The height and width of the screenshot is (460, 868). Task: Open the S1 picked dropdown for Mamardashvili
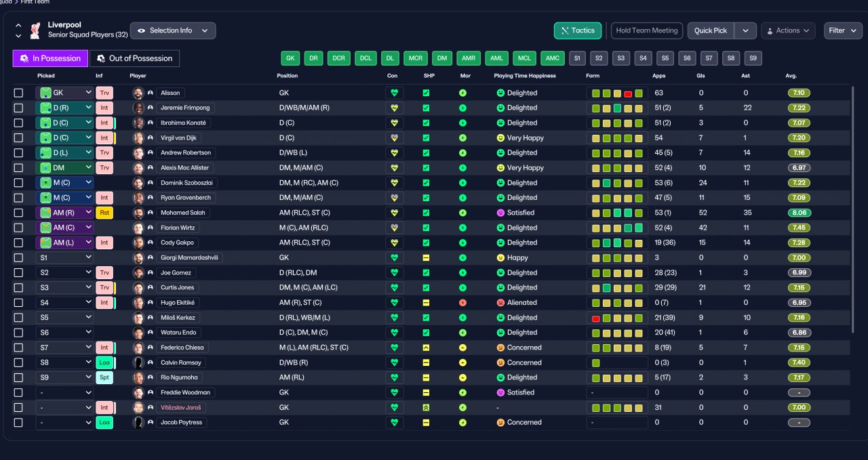pyautogui.click(x=64, y=257)
